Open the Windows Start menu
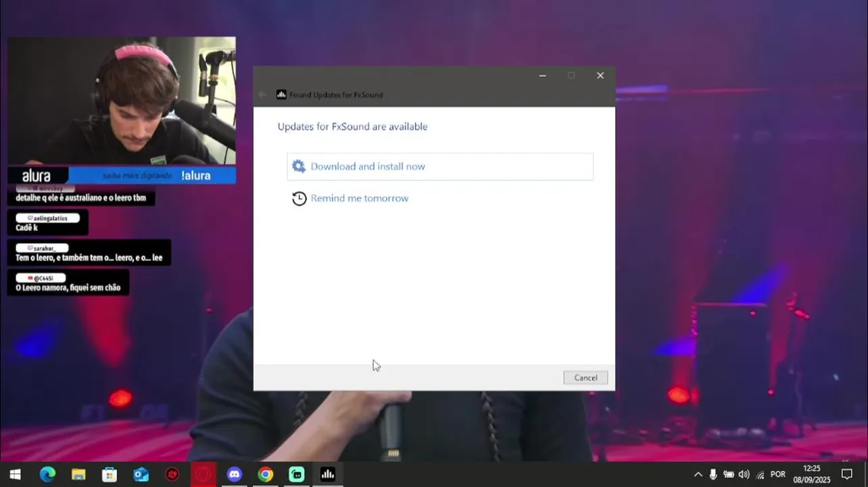This screenshot has height=487, width=868. tap(15, 474)
